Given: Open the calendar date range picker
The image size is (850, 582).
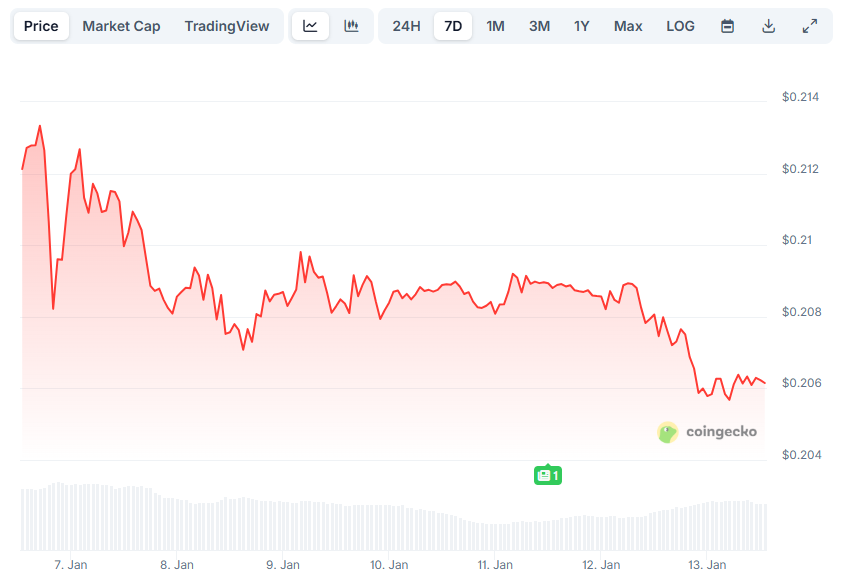Looking at the screenshot, I should point(727,26).
